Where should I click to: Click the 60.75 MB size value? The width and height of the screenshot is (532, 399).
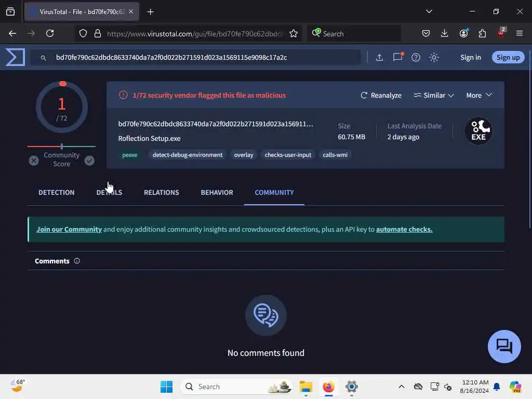(352, 137)
